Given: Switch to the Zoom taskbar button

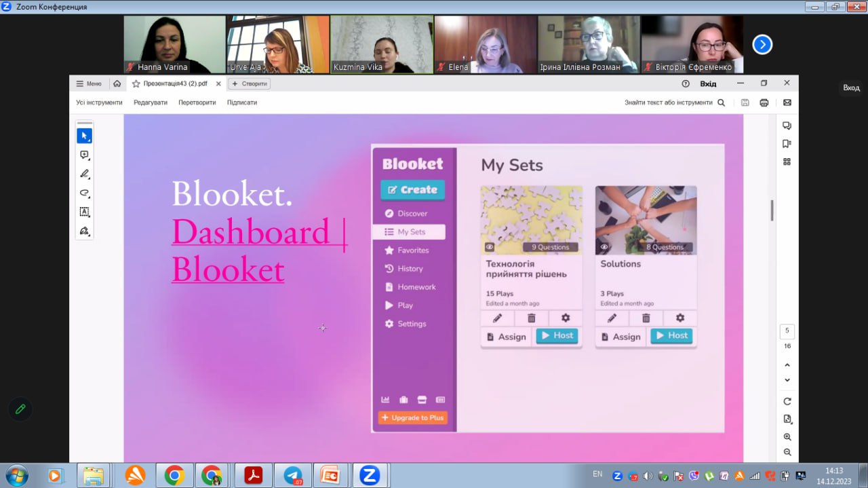Looking at the screenshot, I should [x=370, y=475].
